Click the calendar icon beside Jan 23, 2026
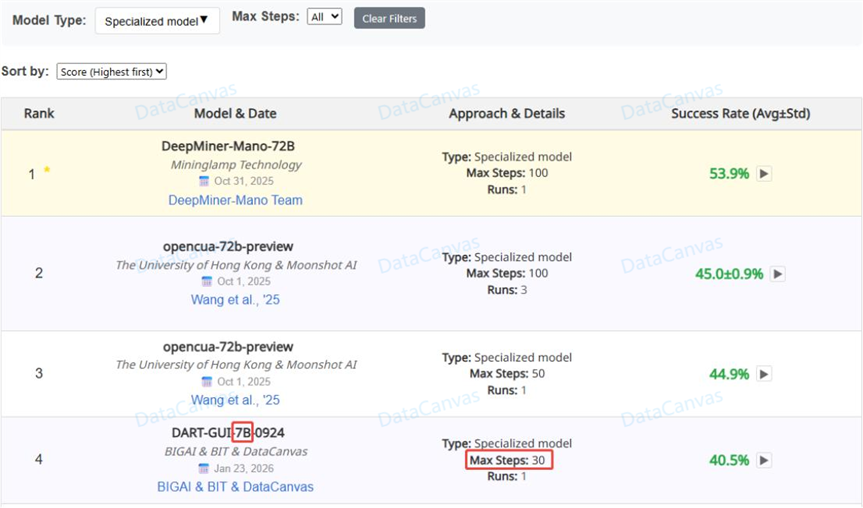This screenshot has width=863, height=508. 204,468
